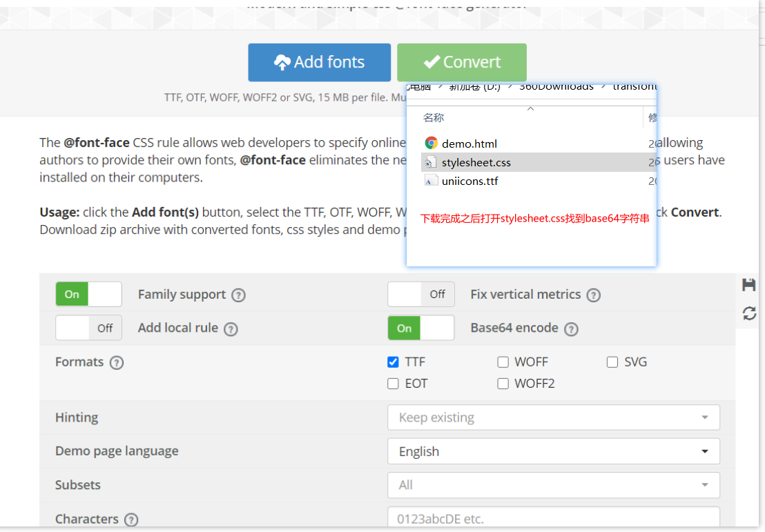765x532 pixels.
Task: Check the EOT format checkbox
Action: tap(394, 384)
